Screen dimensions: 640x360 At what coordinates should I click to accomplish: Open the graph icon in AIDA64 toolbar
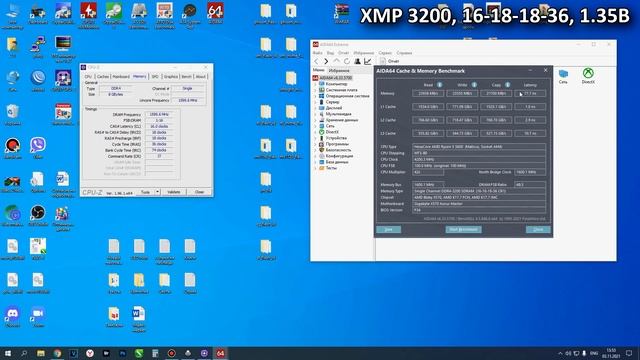coord(368,61)
